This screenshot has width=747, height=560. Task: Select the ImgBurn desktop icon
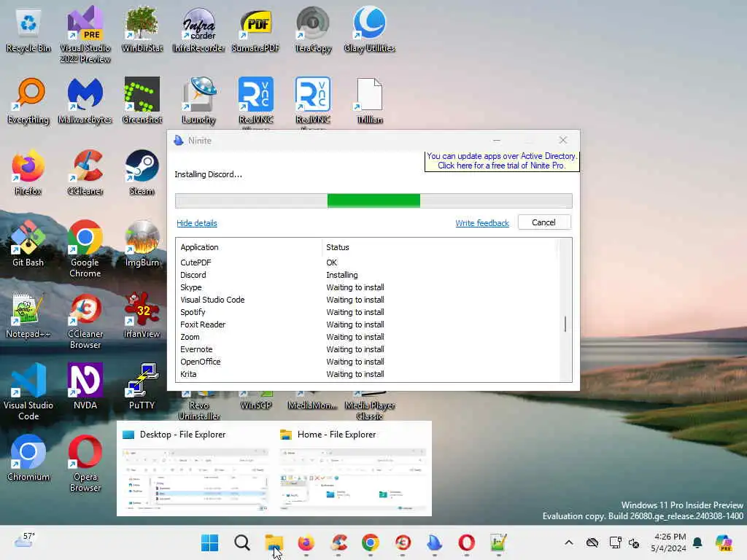(x=142, y=244)
